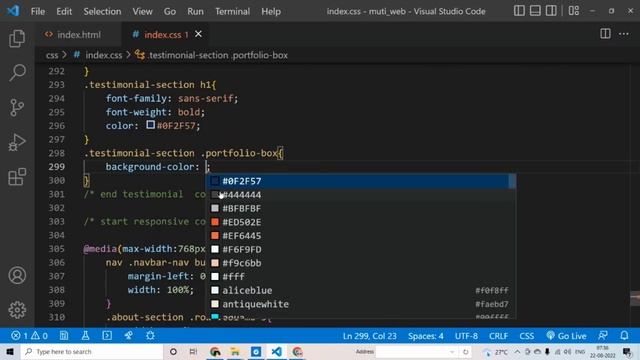This screenshot has height=360, width=640.
Task: Open Windows Start menu
Action: tap(10, 352)
